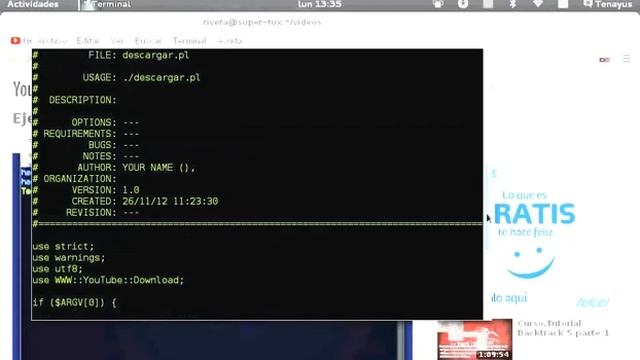Open the clock showing lun 13:35

click(x=319, y=4)
